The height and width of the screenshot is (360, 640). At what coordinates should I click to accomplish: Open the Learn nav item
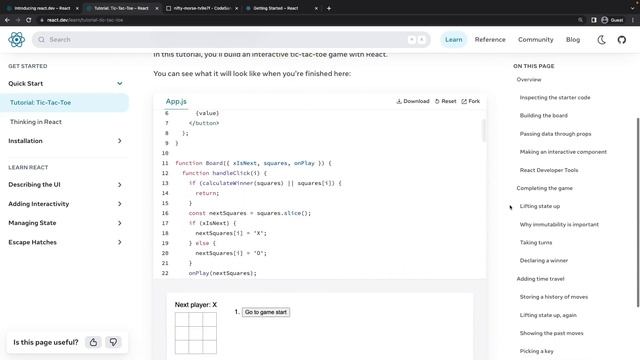point(453,40)
